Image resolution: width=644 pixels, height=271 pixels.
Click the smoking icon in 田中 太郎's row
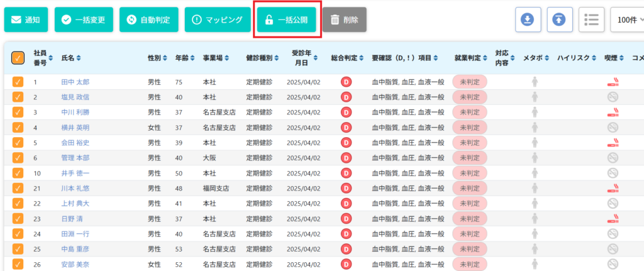pyautogui.click(x=613, y=82)
